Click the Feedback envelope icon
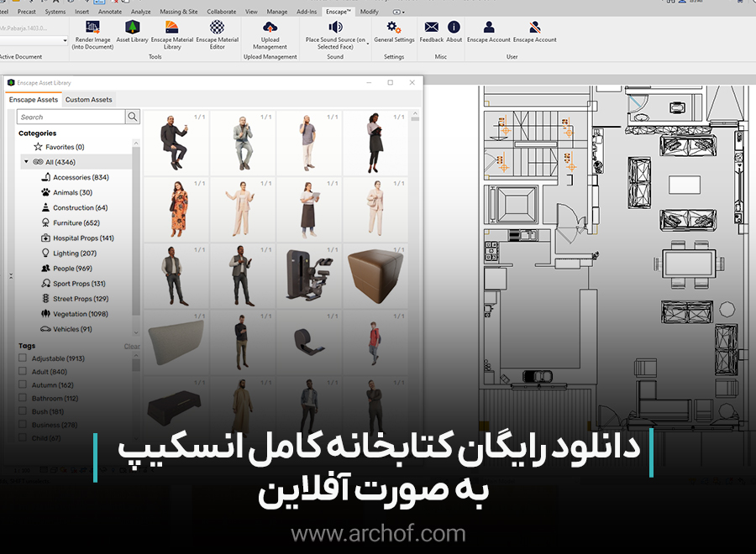 [x=432, y=28]
